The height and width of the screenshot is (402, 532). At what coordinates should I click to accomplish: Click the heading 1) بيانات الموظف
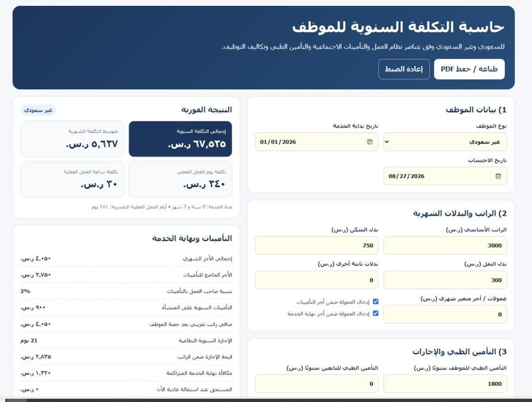(476, 109)
